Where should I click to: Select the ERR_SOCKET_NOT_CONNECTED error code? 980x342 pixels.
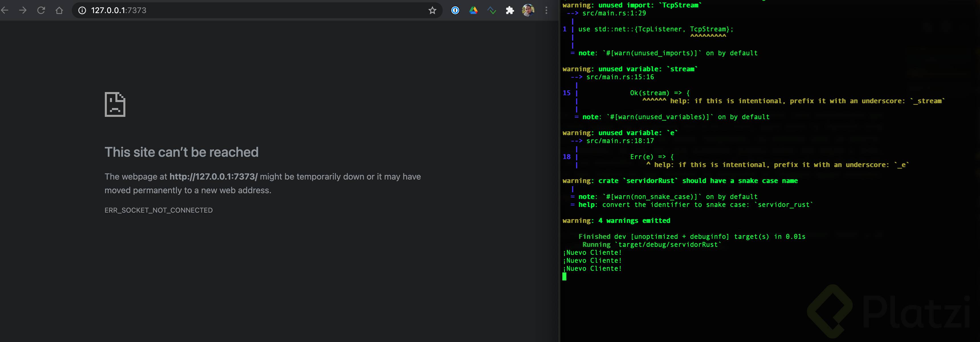159,210
